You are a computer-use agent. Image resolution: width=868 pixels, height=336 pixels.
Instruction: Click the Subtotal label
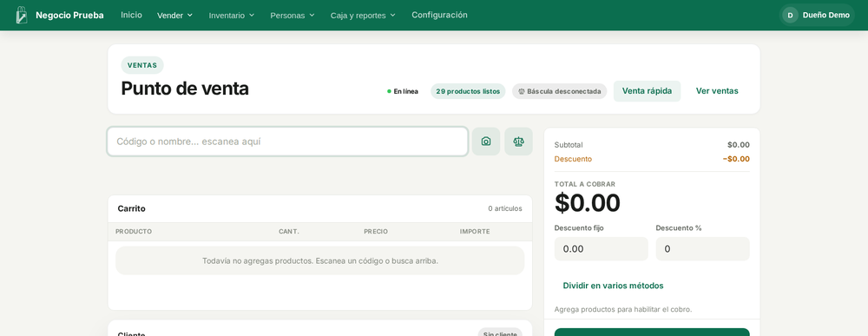coord(569,145)
